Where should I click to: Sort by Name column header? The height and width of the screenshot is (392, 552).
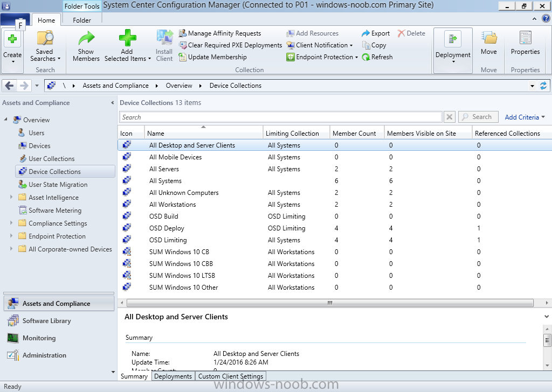203,133
